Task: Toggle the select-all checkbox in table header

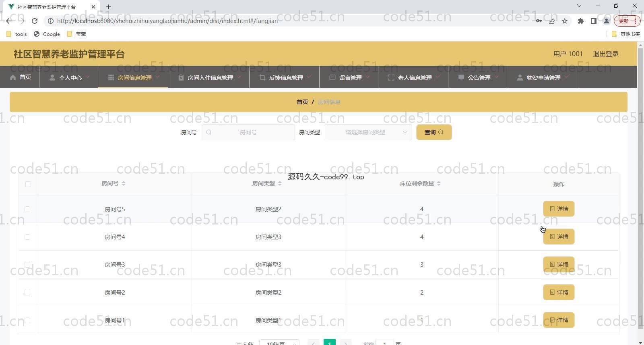Action: pyautogui.click(x=28, y=184)
